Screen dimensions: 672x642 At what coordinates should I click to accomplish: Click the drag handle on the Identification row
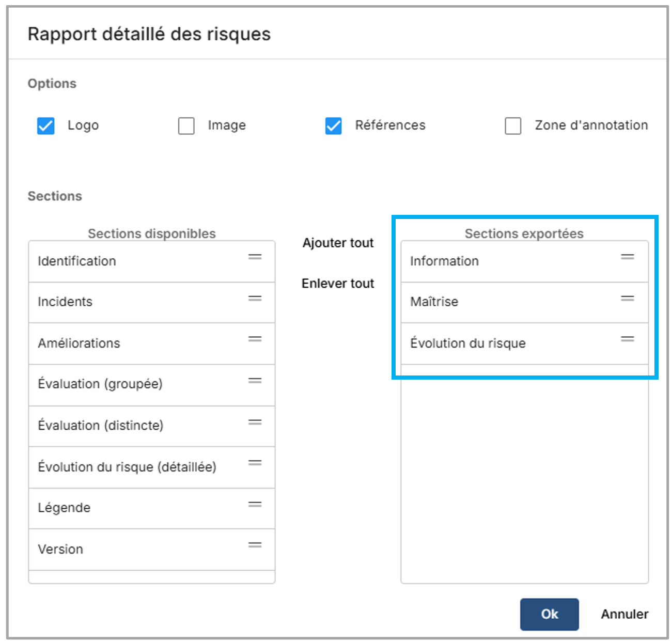[255, 257]
